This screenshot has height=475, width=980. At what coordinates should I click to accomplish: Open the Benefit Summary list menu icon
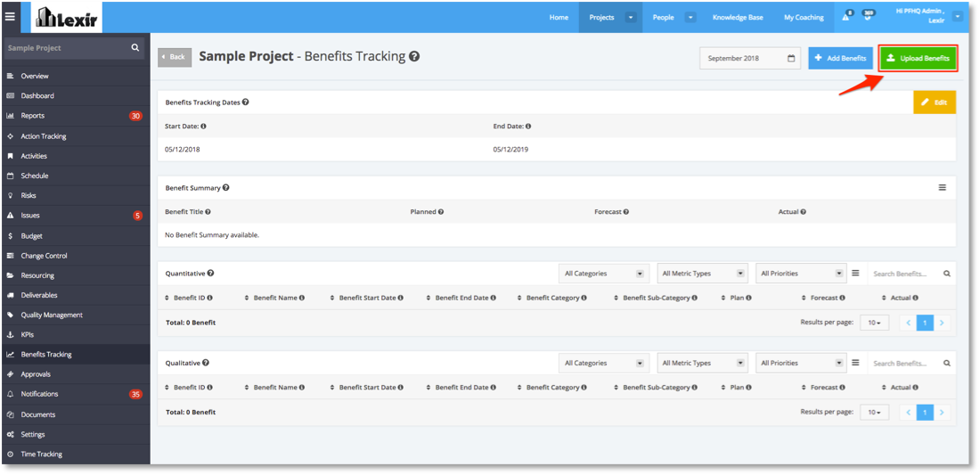coord(942,187)
